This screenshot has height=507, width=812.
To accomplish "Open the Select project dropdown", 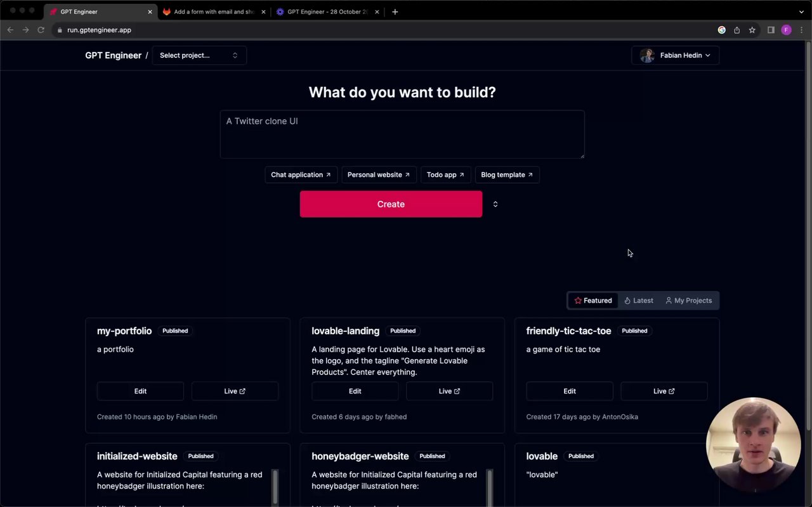I will pyautogui.click(x=199, y=55).
